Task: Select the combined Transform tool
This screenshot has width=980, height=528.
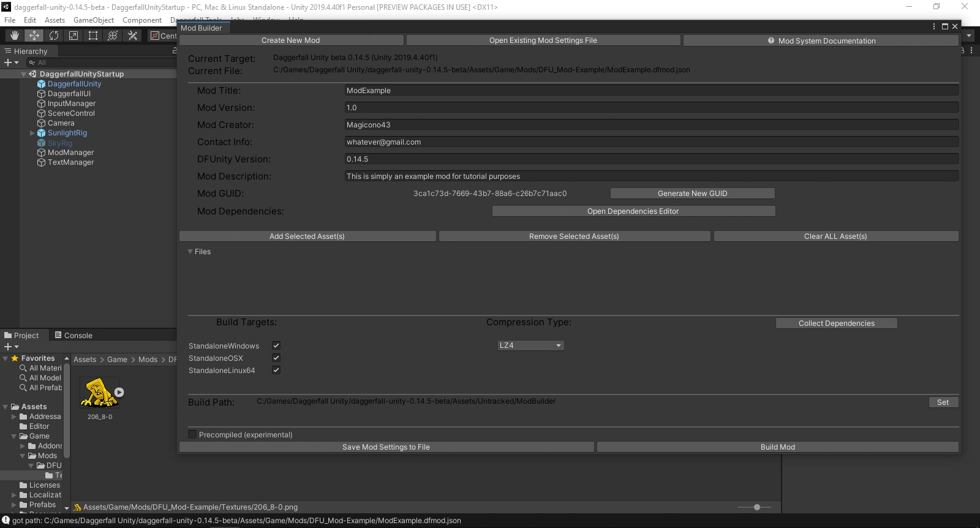Action: (113, 36)
